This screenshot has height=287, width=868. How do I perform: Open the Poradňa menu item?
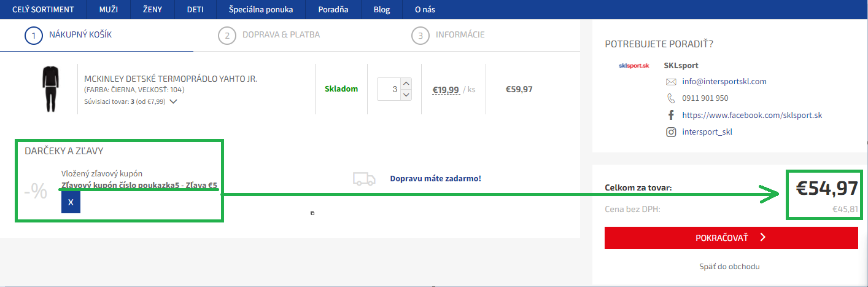point(333,9)
